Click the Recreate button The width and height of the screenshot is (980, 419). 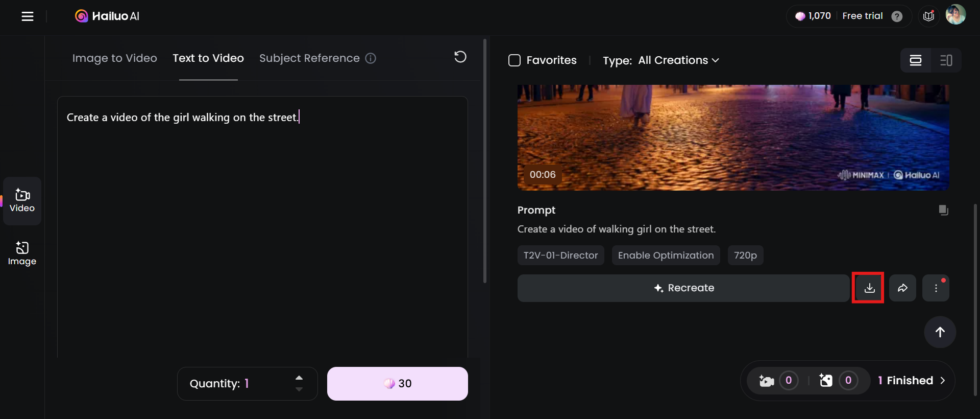coord(683,288)
